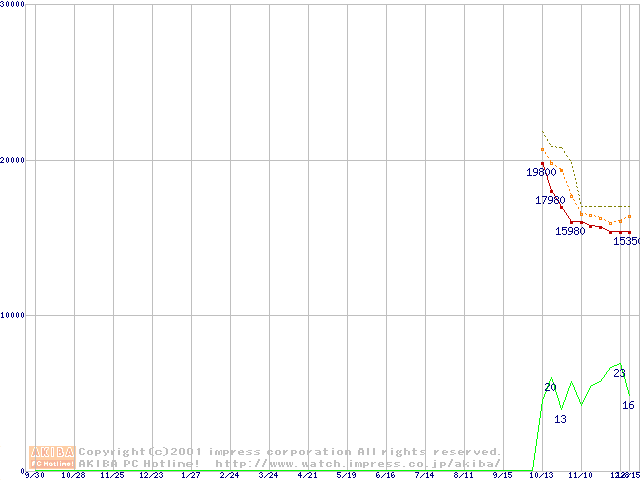Select the 7/14 date label

pyautogui.click(x=424, y=476)
